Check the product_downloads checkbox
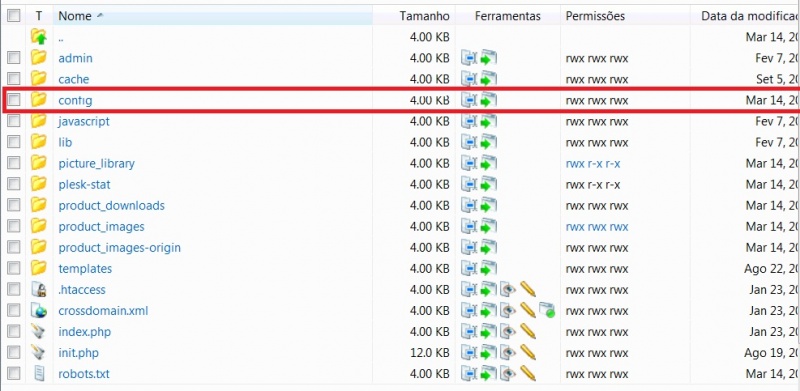 (x=14, y=205)
